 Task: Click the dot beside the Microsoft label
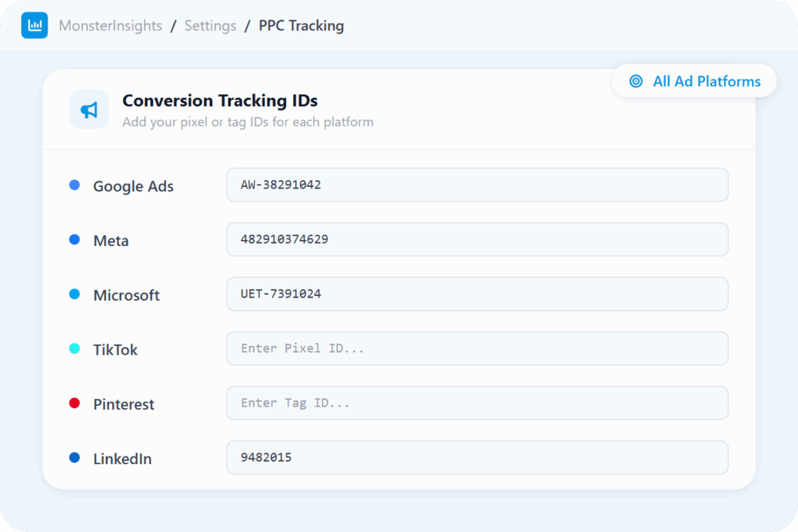pos(75,294)
